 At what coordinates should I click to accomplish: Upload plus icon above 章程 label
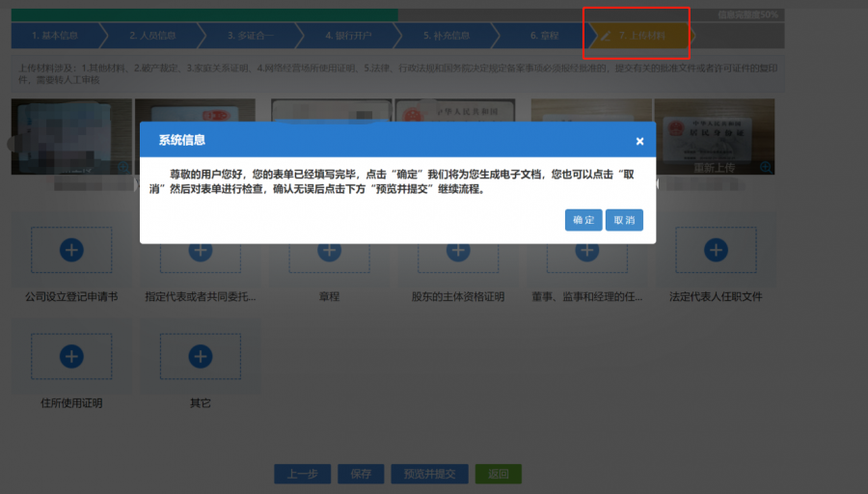pos(330,251)
